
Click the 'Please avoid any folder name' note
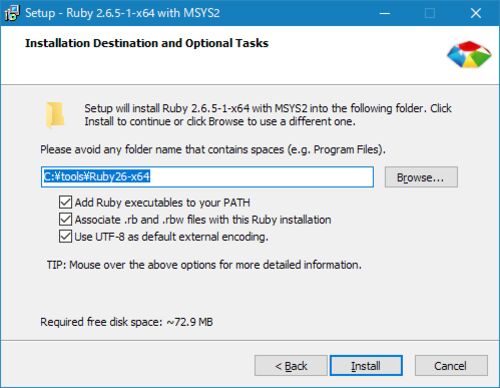[x=213, y=149]
